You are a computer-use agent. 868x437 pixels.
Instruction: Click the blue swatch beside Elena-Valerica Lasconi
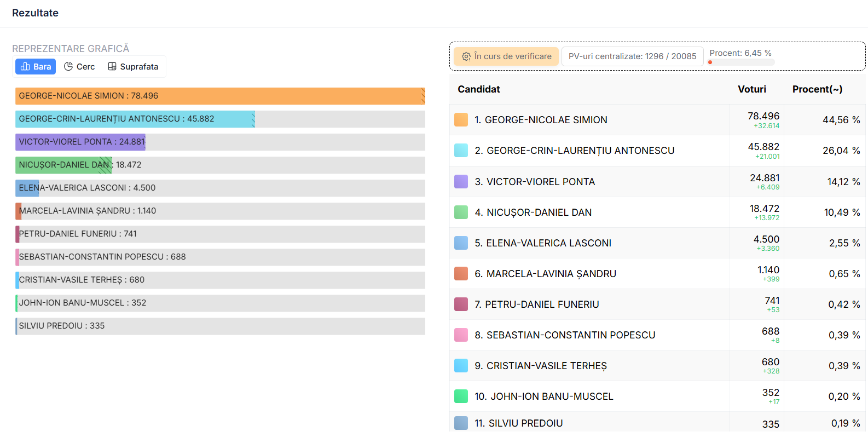(x=461, y=243)
